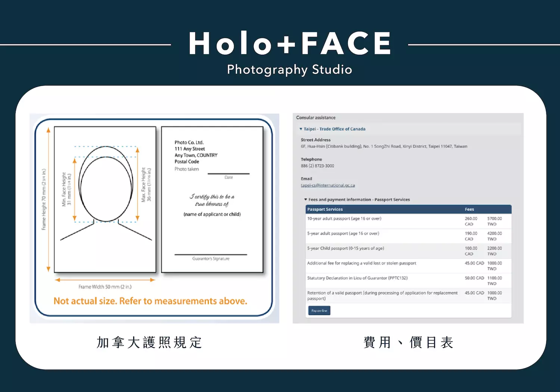This screenshot has width=560, height=392.
Task: Click the Holo+FACE logo title
Action: 290,44
